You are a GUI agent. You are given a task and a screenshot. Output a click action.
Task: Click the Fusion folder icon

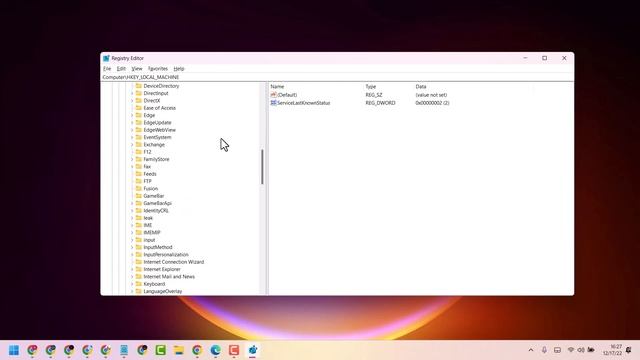[x=138, y=189]
